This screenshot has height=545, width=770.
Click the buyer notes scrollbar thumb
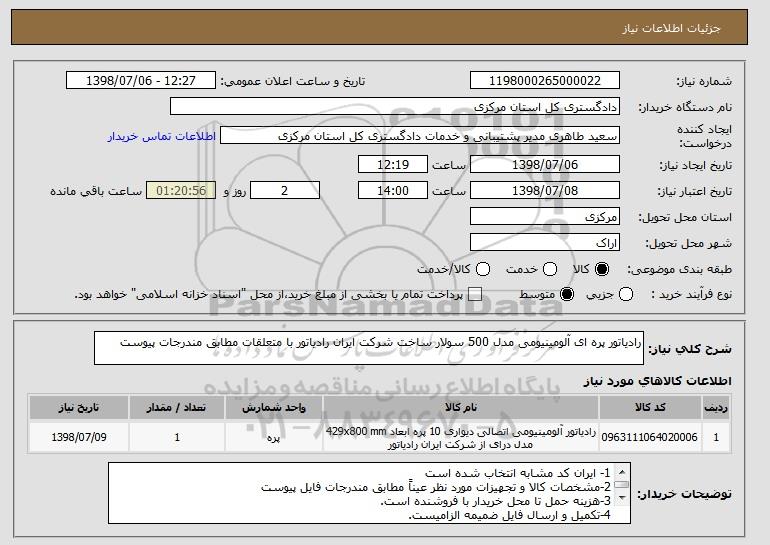[622, 485]
